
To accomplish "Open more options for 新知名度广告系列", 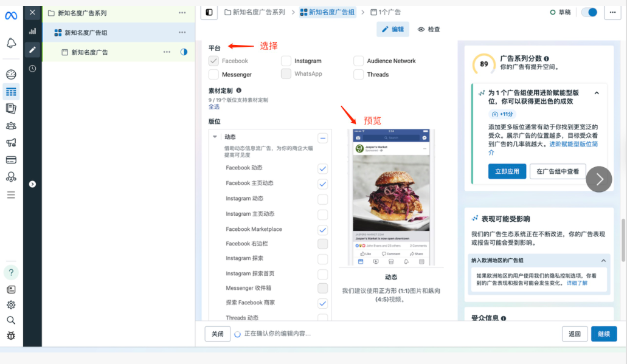I will (182, 13).
